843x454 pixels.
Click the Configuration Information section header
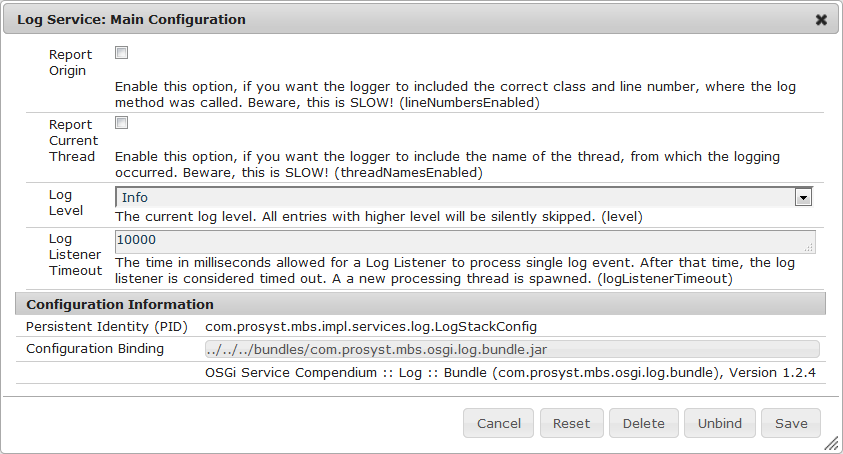[x=120, y=304]
